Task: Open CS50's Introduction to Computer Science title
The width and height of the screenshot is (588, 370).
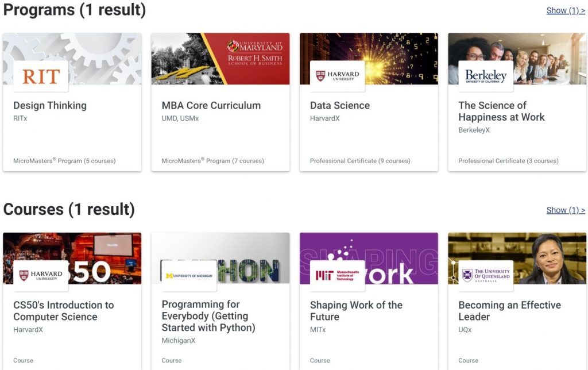Action: [64, 311]
